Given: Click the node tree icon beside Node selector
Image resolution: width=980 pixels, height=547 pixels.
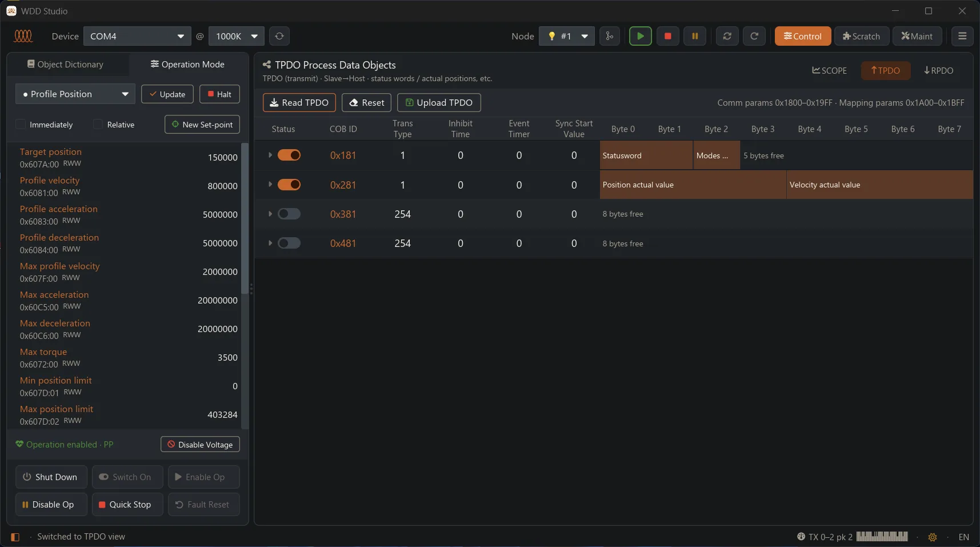Looking at the screenshot, I should pos(610,36).
